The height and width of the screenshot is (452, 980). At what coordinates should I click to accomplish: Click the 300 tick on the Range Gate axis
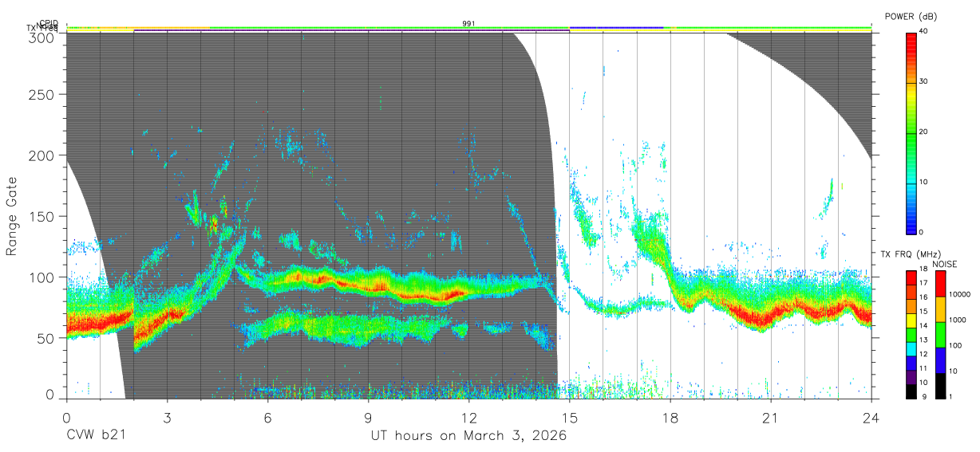click(42, 37)
